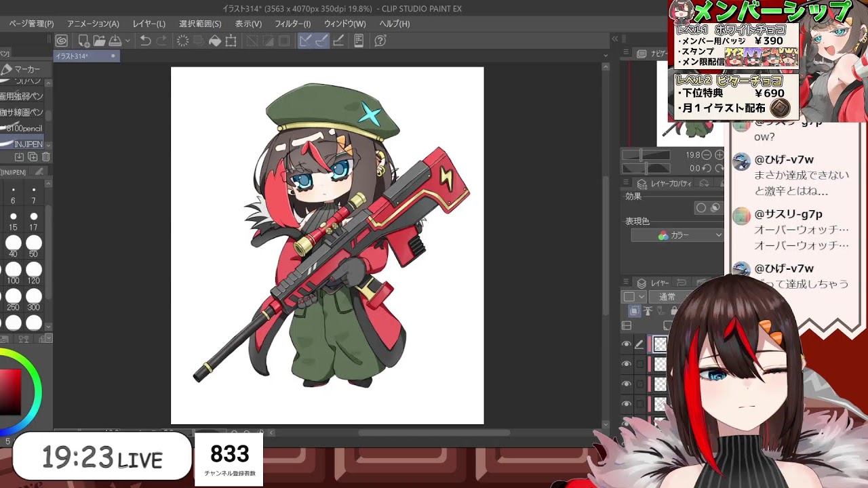Expand the Save options dropdown arrow

point(127,41)
